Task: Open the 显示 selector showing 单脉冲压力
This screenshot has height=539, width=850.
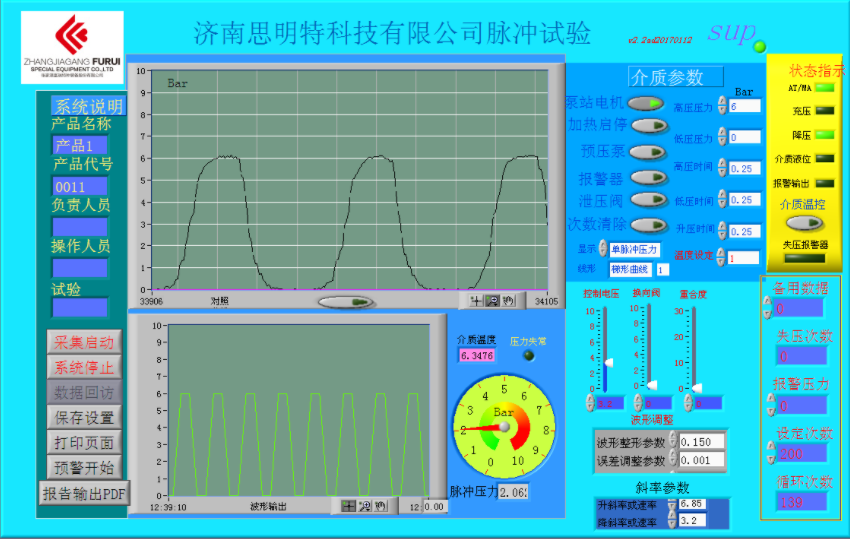Action: (x=634, y=249)
